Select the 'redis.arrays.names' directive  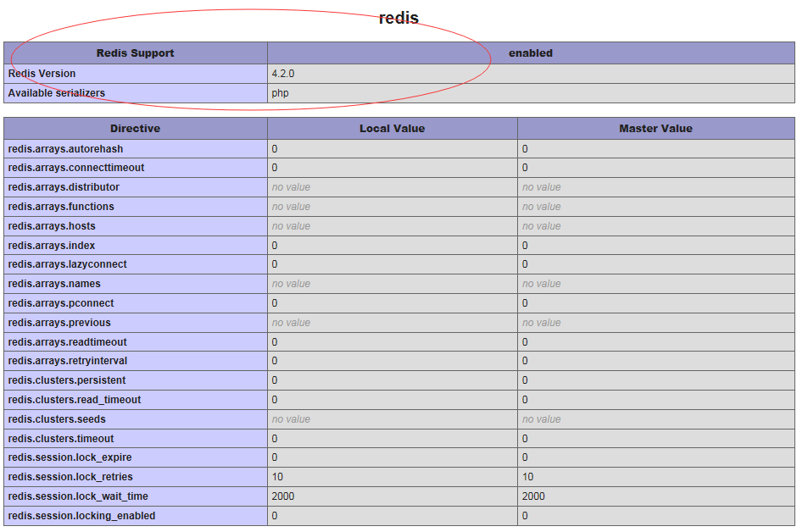(54, 284)
